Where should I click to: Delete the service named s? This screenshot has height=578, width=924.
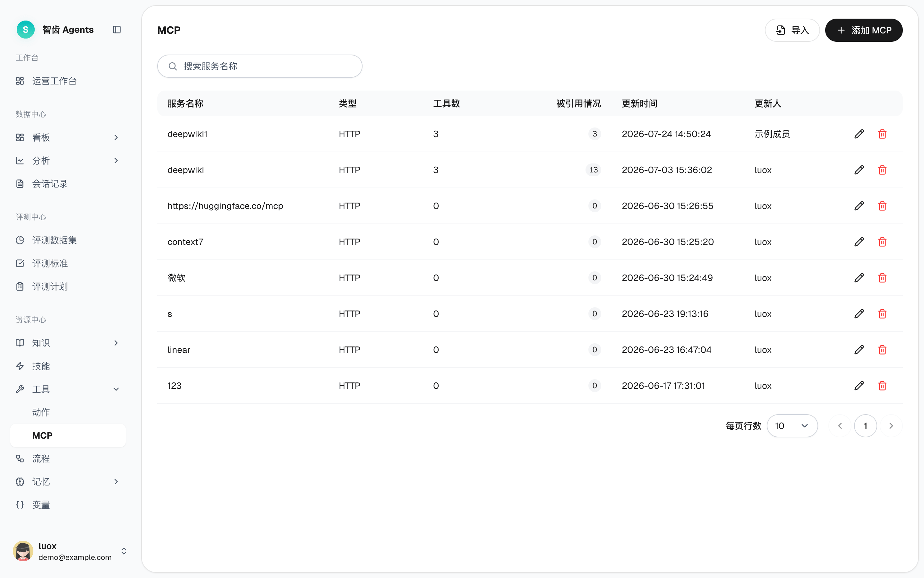(882, 313)
